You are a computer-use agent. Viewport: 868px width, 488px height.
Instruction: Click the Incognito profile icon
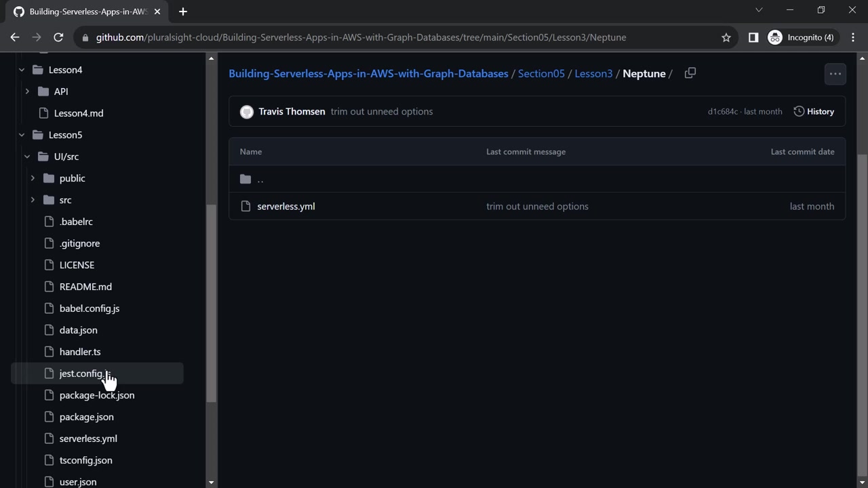[775, 37]
